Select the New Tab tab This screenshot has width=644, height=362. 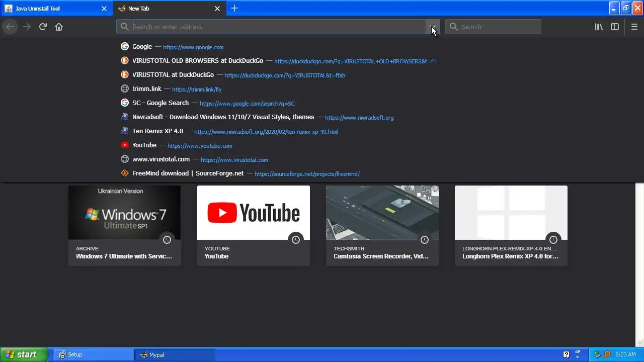[x=169, y=9]
